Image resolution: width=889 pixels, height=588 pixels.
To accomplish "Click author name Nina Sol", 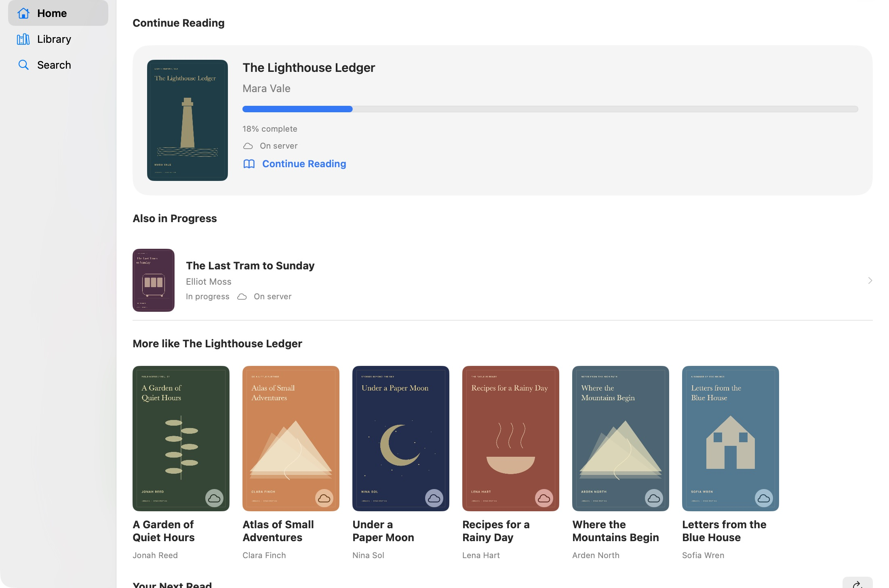I will [368, 555].
